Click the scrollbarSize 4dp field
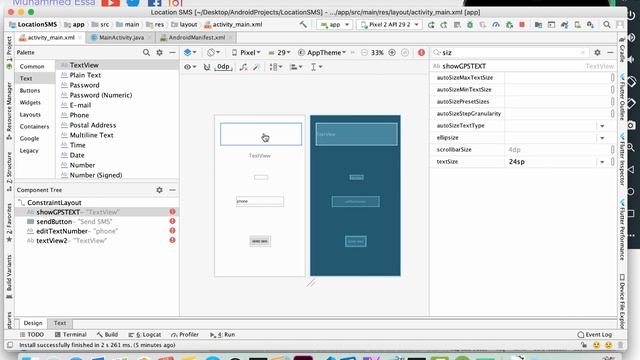The image size is (640, 360). click(557, 150)
